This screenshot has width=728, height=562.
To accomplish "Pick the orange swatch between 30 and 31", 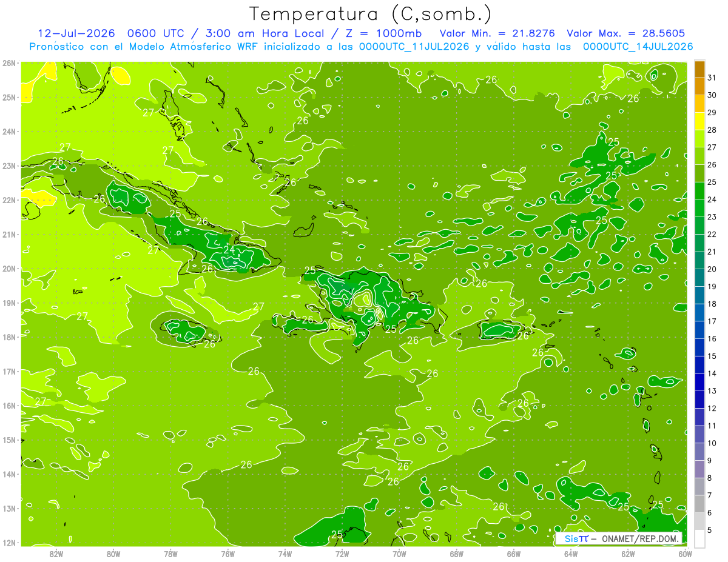I will [699, 87].
